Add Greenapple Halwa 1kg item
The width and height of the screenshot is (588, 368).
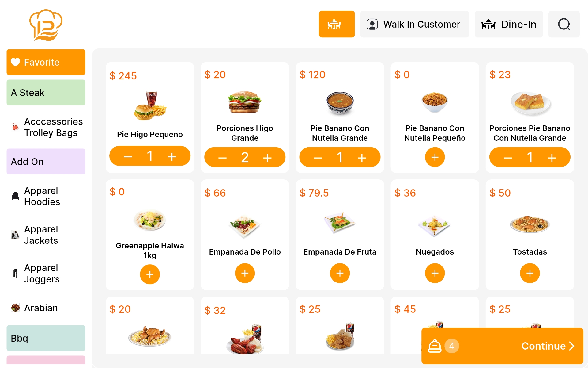tap(150, 274)
